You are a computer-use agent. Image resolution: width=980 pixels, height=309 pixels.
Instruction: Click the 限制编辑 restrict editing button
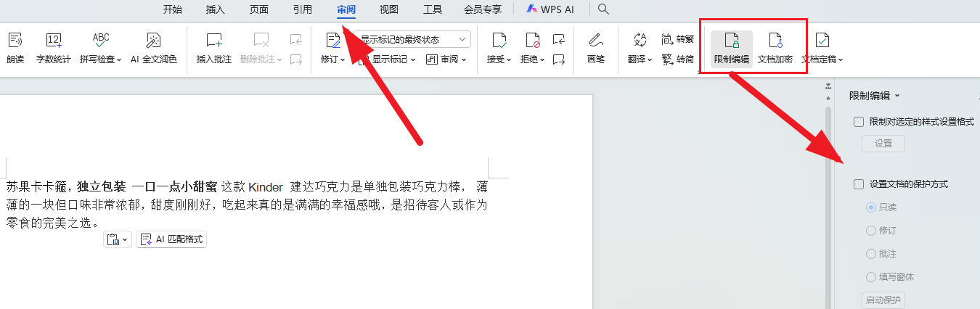tap(731, 49)
